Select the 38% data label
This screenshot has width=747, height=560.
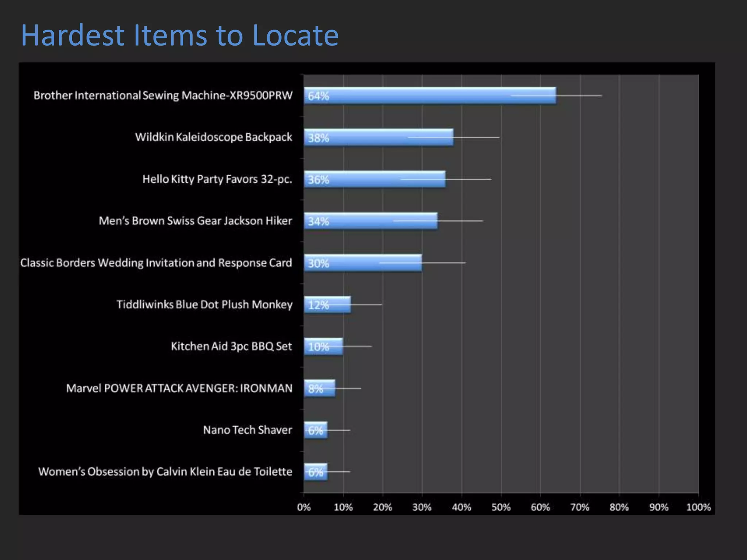click(x=318, y=138)
